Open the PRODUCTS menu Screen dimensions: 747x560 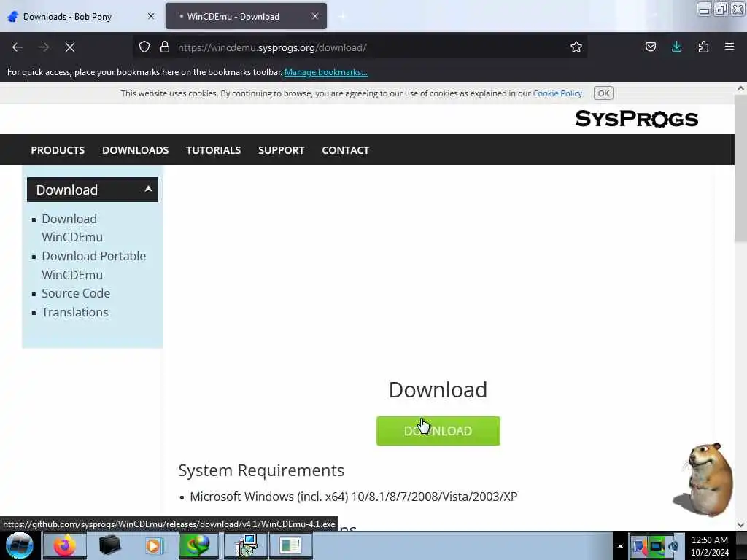(x=58, y=150)
